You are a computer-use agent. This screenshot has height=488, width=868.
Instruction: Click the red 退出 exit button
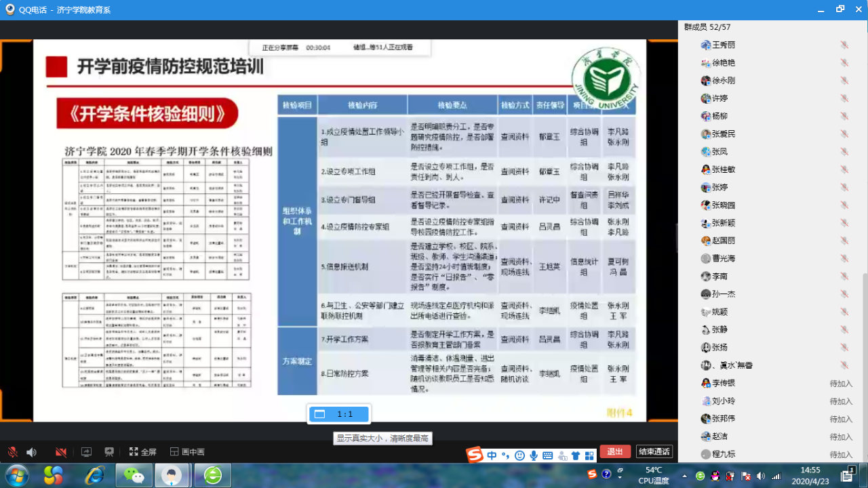pos(614,452)
